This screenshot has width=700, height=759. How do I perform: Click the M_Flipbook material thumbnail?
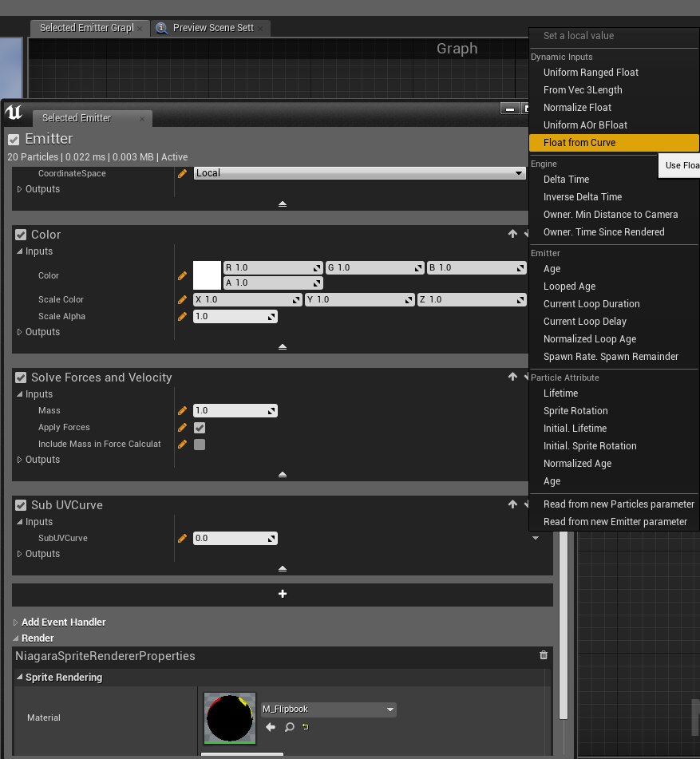click(x=229, y=718)
